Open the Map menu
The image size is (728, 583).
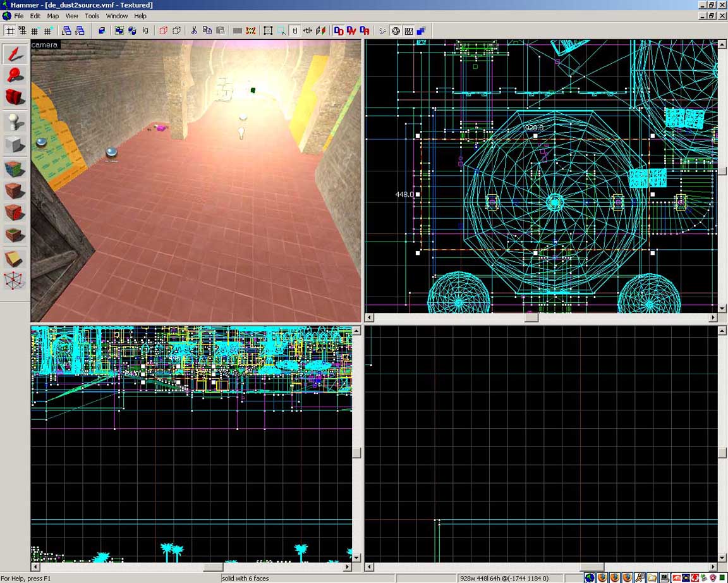pos(53,16)
